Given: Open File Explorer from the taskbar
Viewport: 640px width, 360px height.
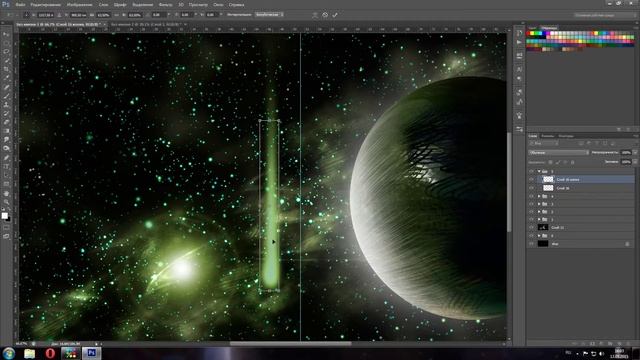Looking at the screenshot, I should coord(29,353).
